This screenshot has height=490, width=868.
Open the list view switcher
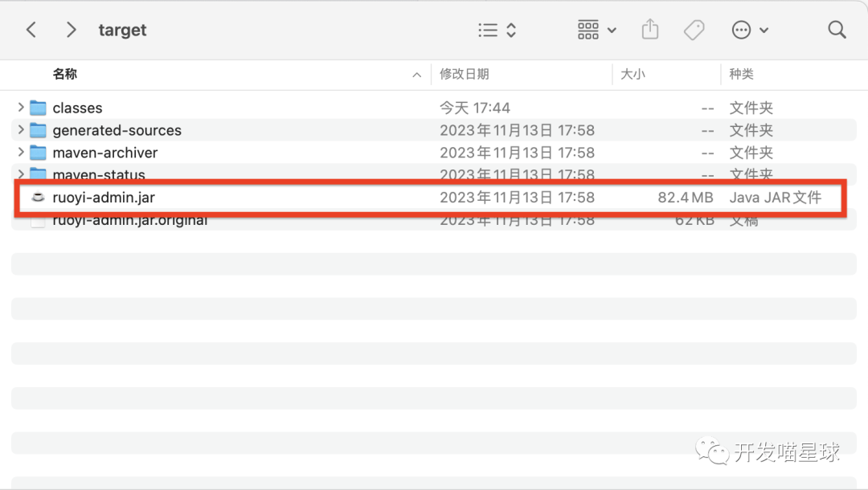click(497, 30)
